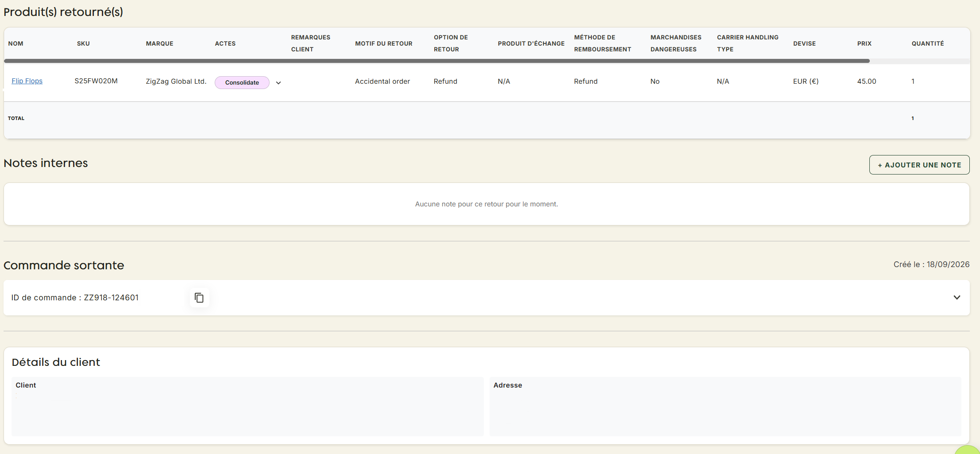Click the green chat bubble icon
Image resolution: width=980 pixels, height=454 pixels.
click(x=968, y=450)
